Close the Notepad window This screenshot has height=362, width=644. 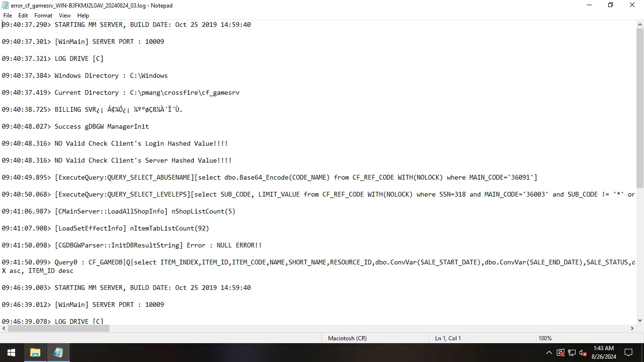(633, 5)
